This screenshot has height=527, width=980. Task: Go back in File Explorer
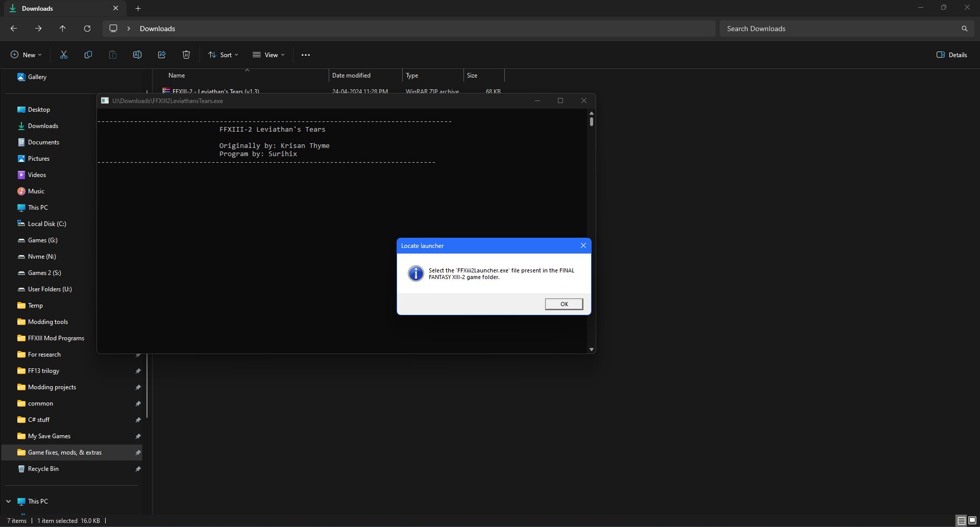[14, 29]
